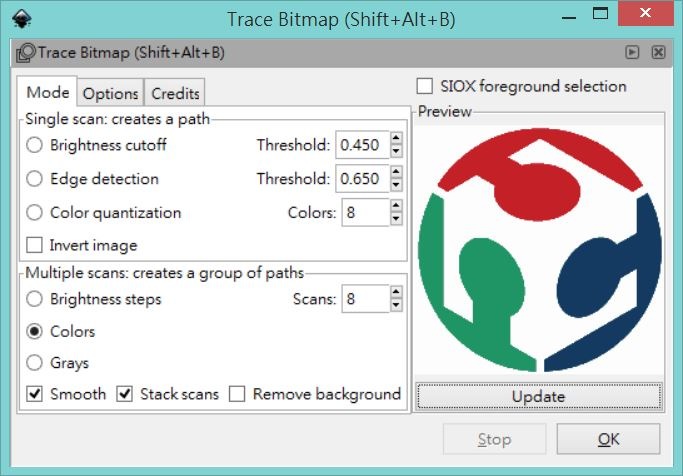Enable SIOX foreground selection checkbox
683x476 pixels.
pos(425,86)
